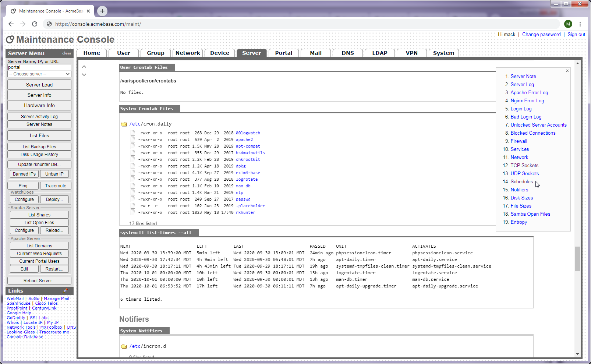
Task: Click Apache Restart button
Action: tap(54, 269)
